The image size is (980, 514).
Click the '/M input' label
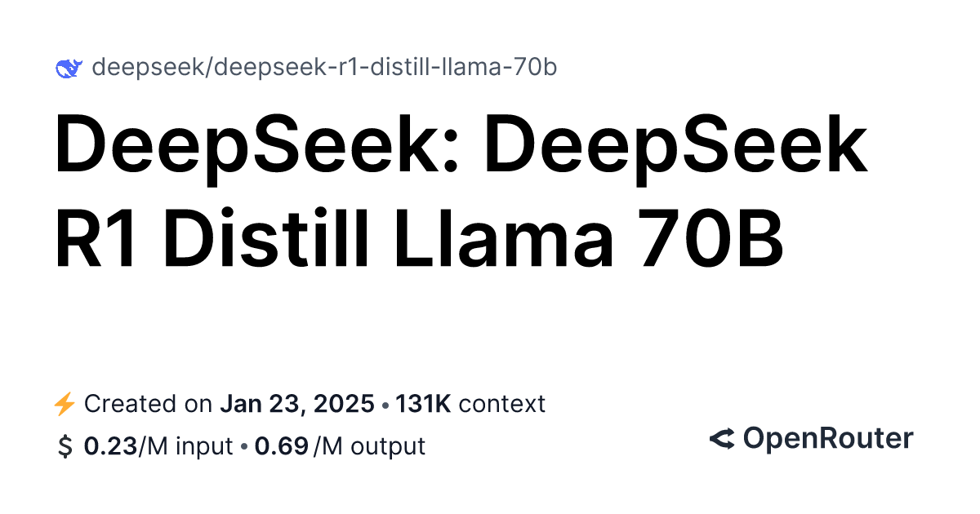[x=185, y=446]
